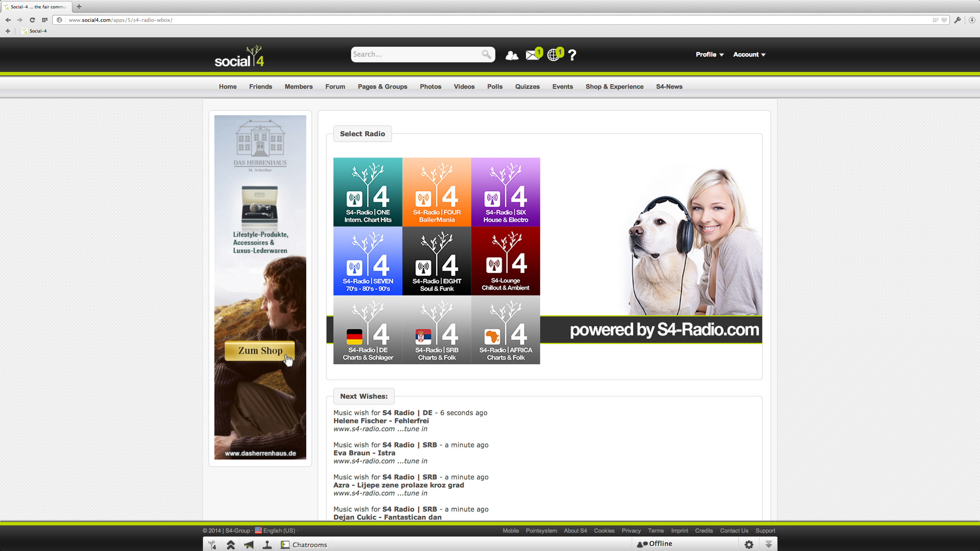Open Pages & Groups

[x=382, y=86]
